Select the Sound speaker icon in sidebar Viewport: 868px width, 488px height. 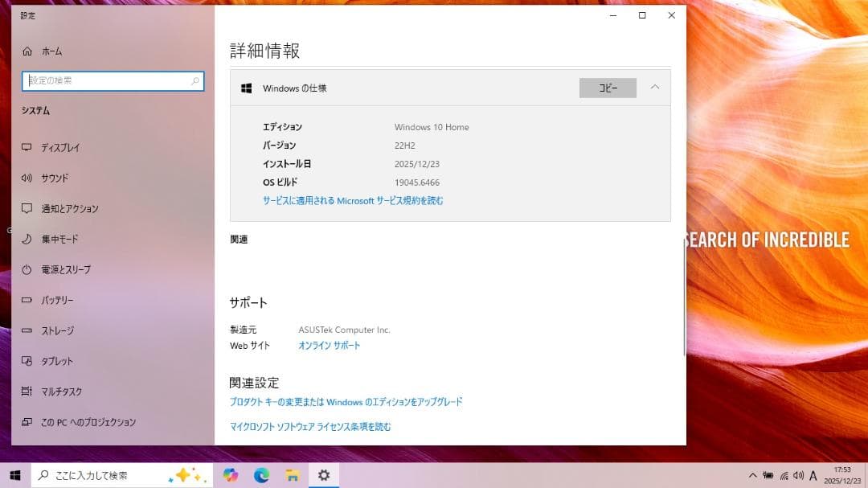27,178
